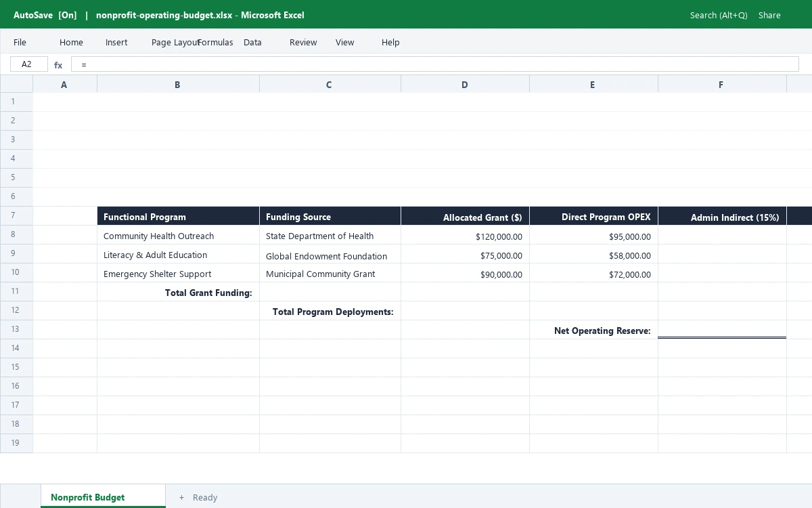Image resolution: width=812 pixels, height=508 pixels.
Task: Open the Help tab
Action: 390,42
